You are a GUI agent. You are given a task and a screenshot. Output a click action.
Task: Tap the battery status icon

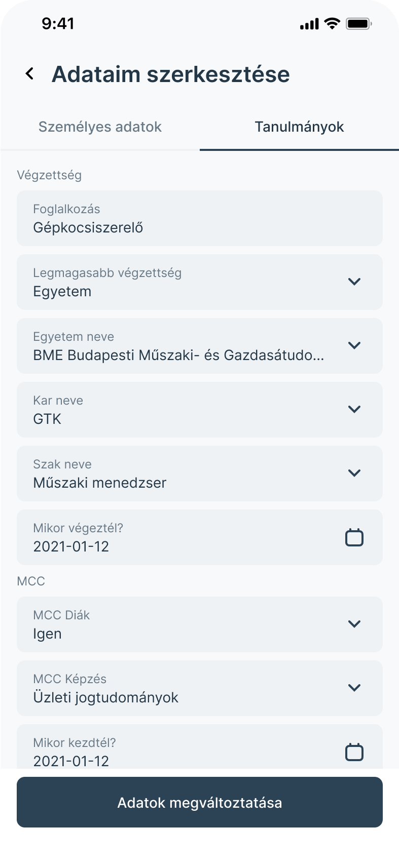tap(358, 23)
